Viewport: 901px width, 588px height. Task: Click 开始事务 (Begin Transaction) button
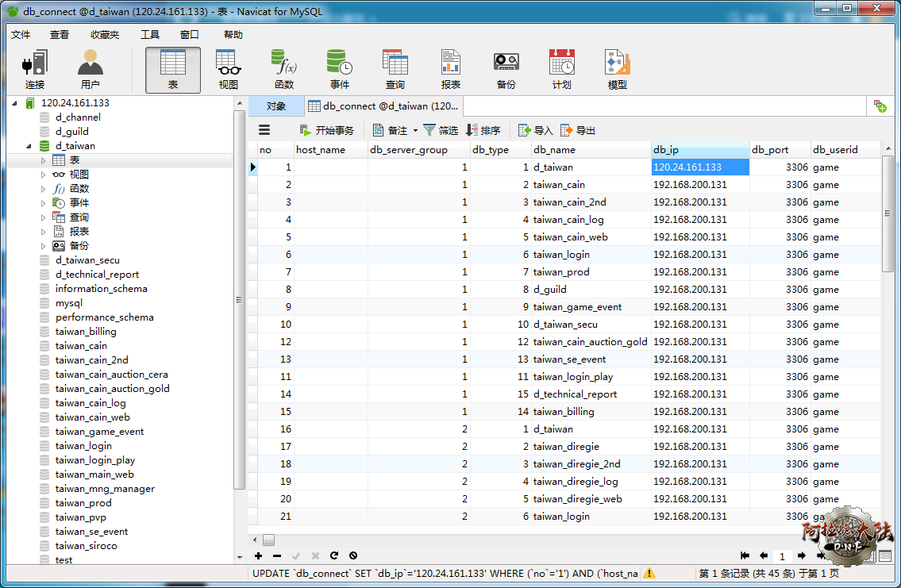pyautogui.click(x=326, y=130)
